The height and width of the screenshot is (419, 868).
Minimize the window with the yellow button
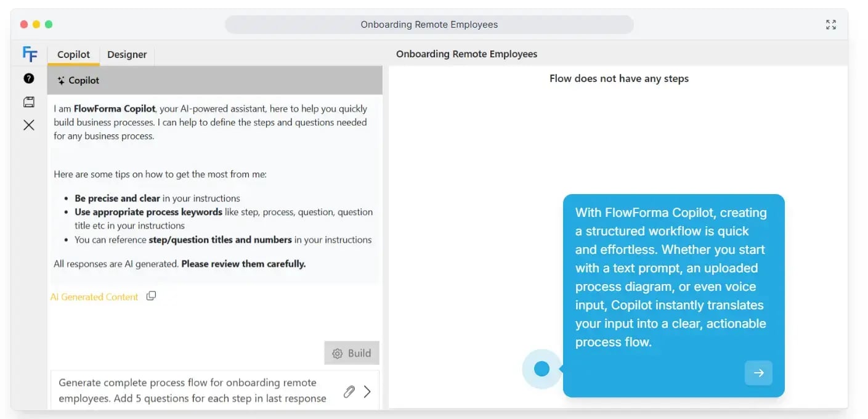point(36,25)
